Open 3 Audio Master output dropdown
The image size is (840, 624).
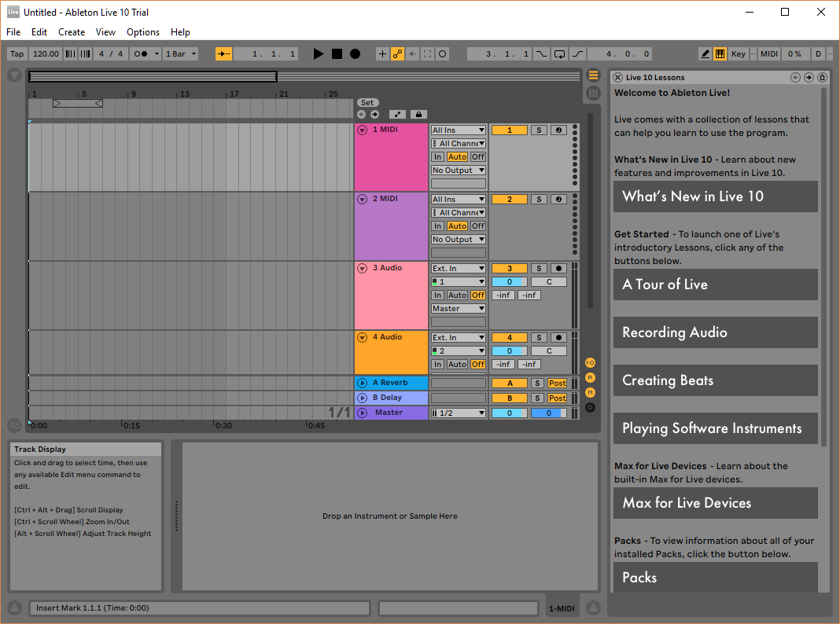coord(459,309)
